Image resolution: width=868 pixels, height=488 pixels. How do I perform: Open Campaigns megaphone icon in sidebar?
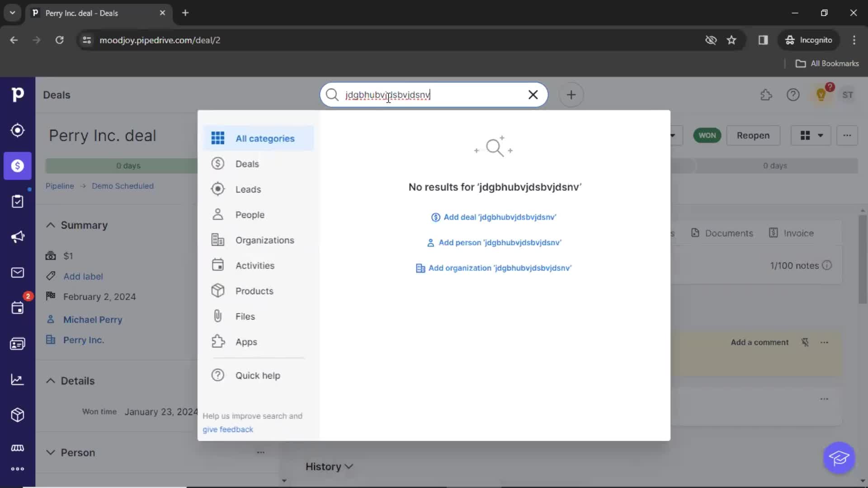click(x=17, y=237)
